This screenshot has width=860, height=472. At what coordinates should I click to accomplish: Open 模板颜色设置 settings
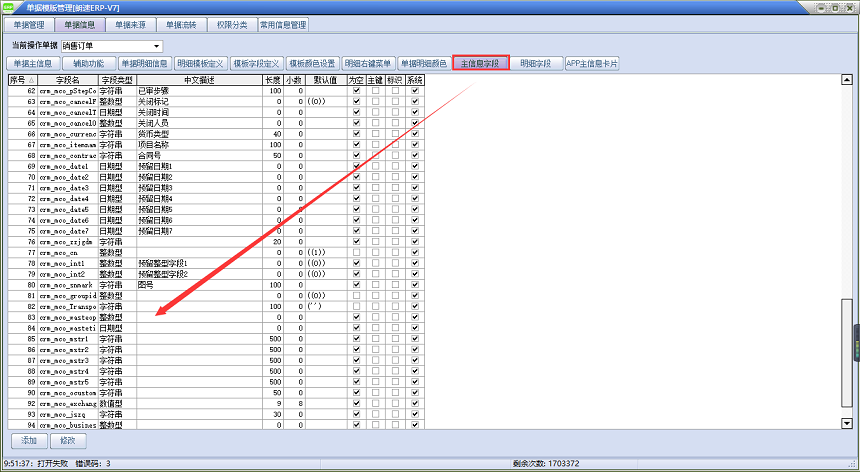pos(312,63)
